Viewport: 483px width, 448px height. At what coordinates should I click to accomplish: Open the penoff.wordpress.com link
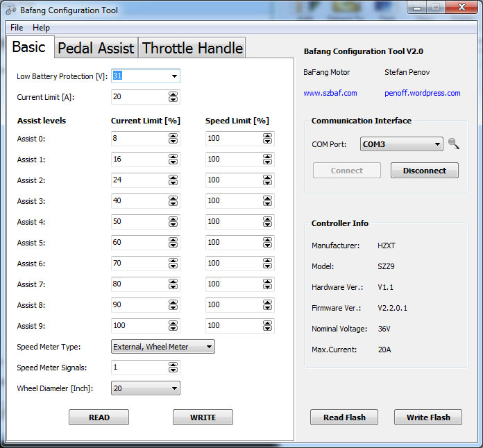pyautogui.click(x=422, y=93)
